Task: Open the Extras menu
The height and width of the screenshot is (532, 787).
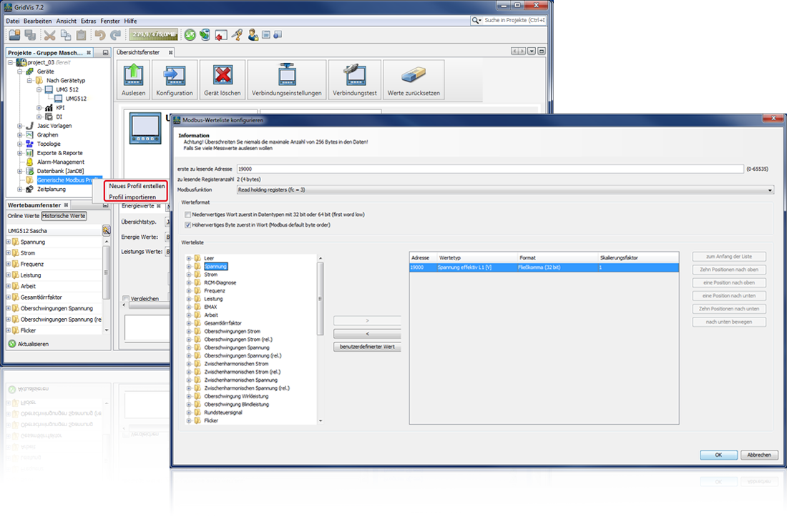Action: point(88,21)
